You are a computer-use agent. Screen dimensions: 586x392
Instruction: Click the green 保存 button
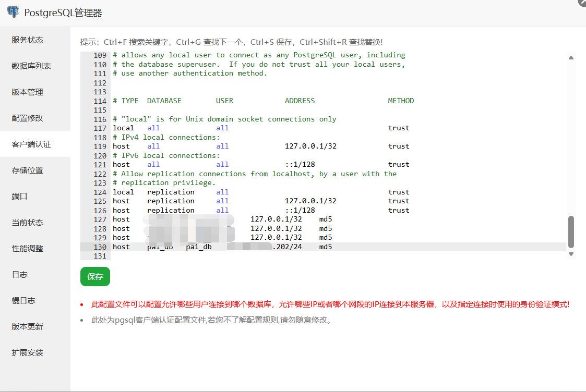[x=95, y=277]
